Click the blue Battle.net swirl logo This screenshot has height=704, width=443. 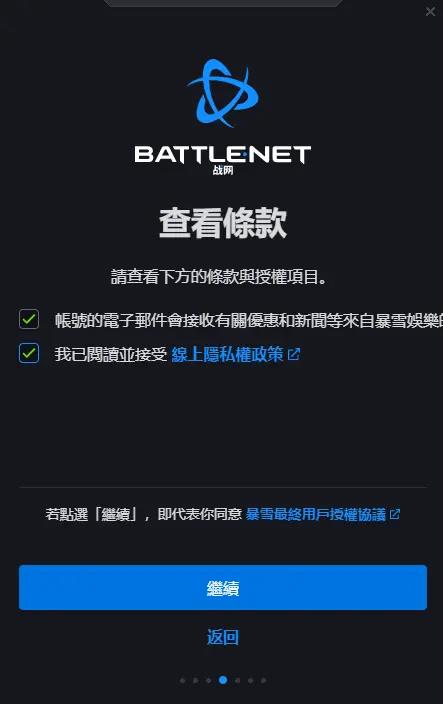tap(223, 93)
